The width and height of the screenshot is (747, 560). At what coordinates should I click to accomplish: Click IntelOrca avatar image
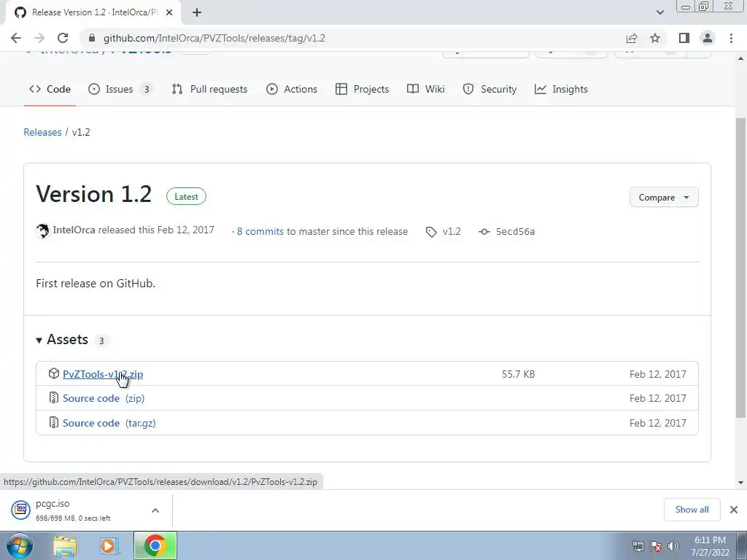[42, 231]
